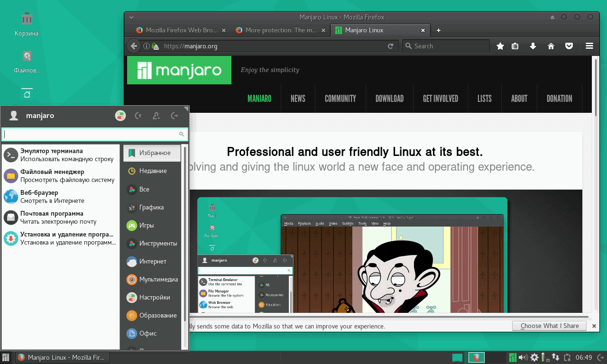Focus the Firefox Search box
Screen dimensions: 607x364
(x=446, y=46)
